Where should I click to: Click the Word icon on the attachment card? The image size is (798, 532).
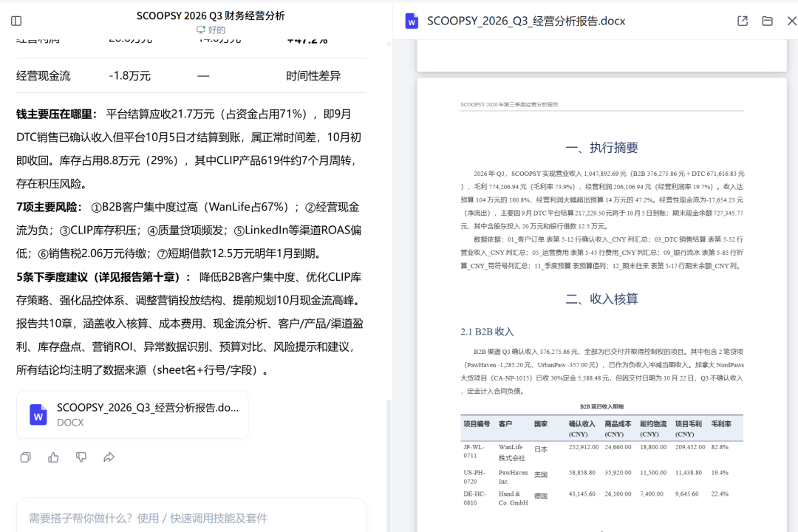click(x=38, y=415)
